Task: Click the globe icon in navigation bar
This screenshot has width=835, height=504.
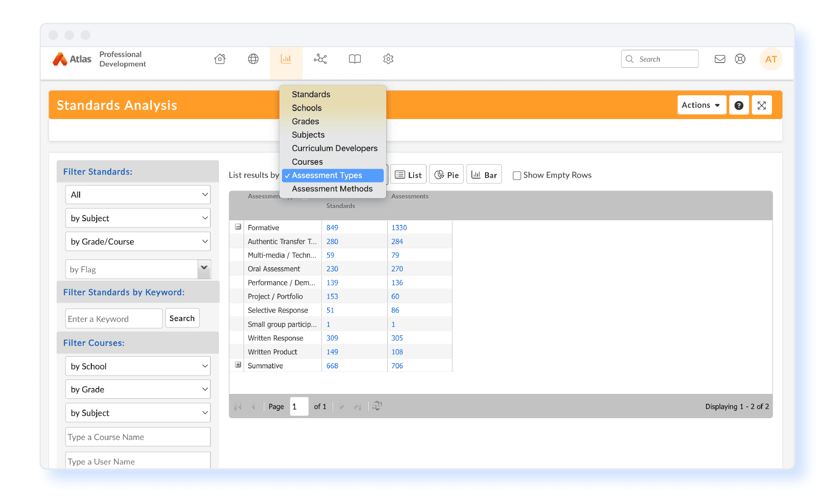Action: point(253,59)
